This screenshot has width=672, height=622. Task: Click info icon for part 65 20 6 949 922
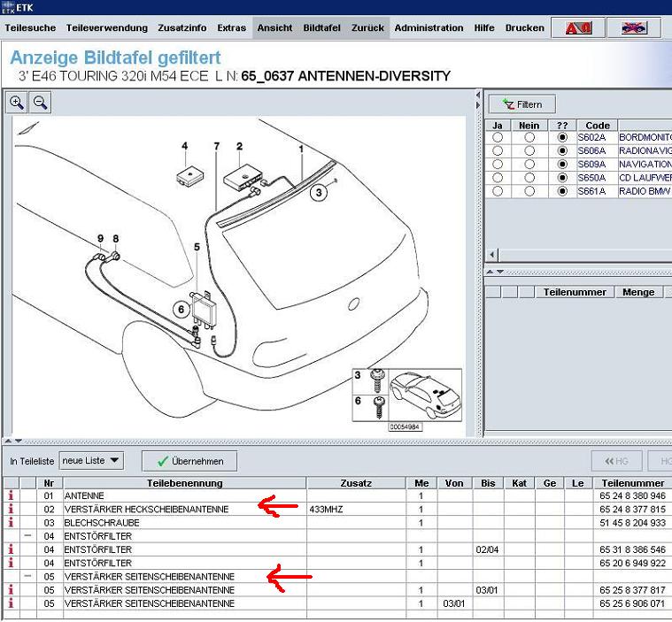pos(11,563)
